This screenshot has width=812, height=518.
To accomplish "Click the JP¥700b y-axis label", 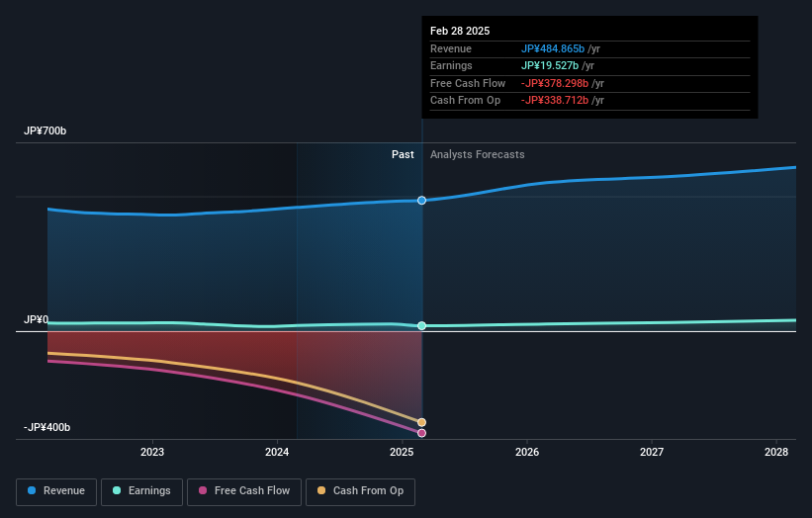I will tap(45, 130).
